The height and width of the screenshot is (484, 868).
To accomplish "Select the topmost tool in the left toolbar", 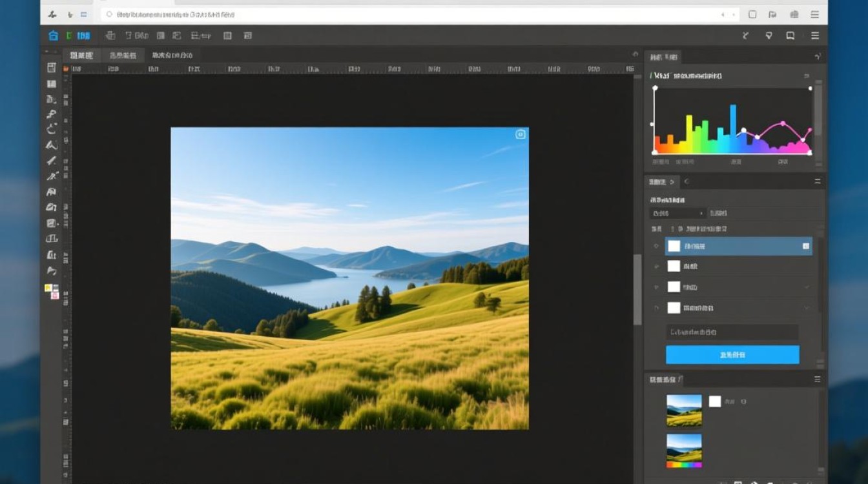I will pyautogui.click(x=52, y=68).
